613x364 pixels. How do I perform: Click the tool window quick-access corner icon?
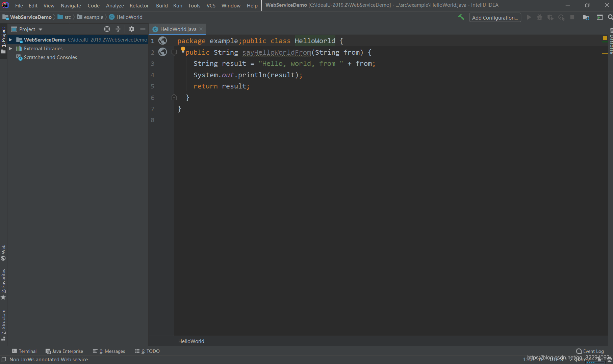[3, 360]
